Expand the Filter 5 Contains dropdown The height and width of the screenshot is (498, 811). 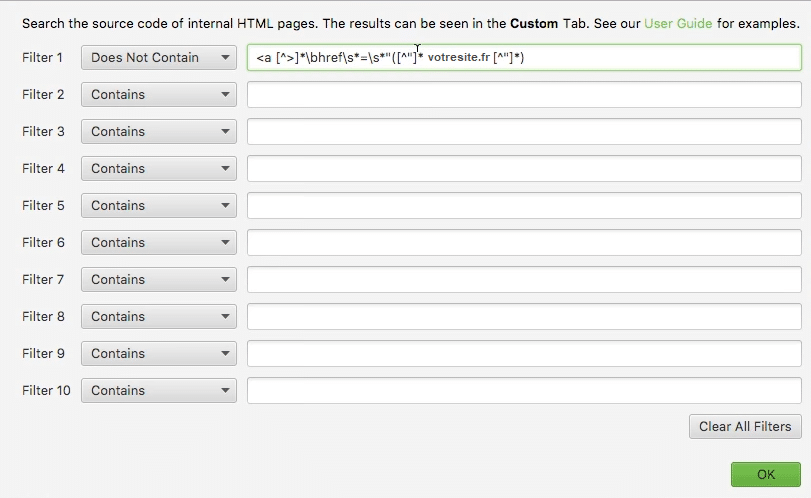(x=159, y=206)
